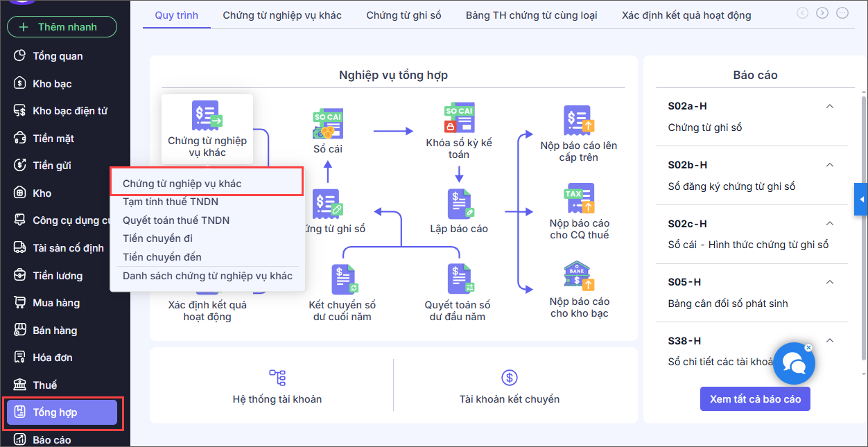Open Thuế sidebar icon
Viewport: 868px width, 447px height.
[x=20, y=385]
